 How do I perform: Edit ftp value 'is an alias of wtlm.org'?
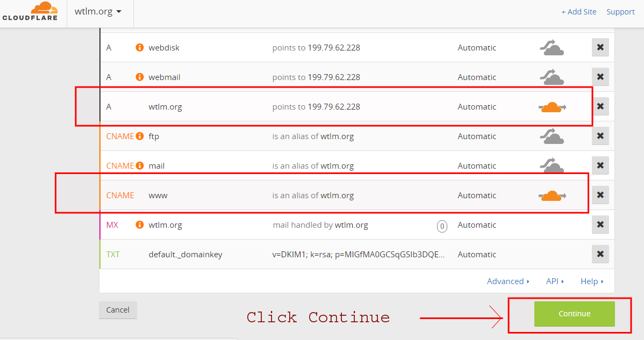[312, 136]
